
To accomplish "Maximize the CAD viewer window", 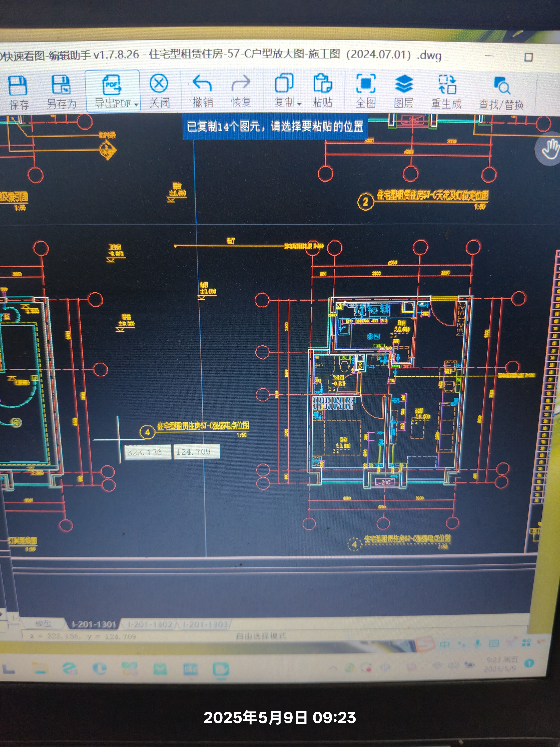I will 528,57.
